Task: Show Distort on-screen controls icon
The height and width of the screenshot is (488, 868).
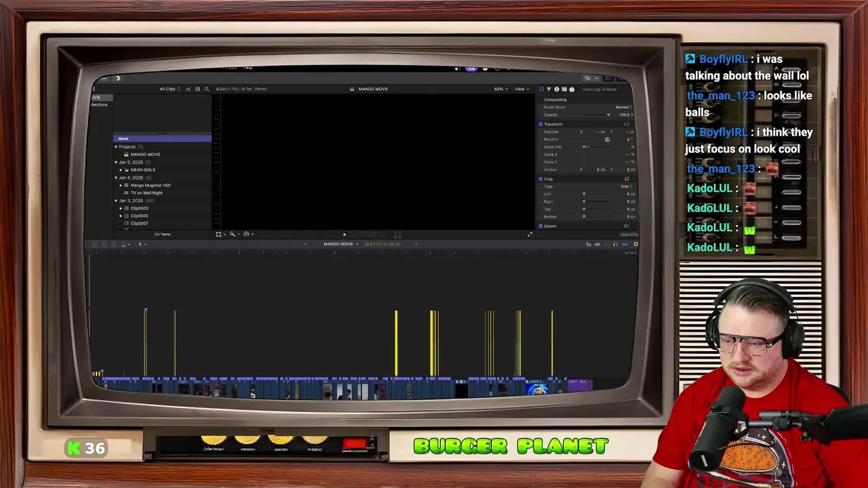Action: tap(627, 226)
